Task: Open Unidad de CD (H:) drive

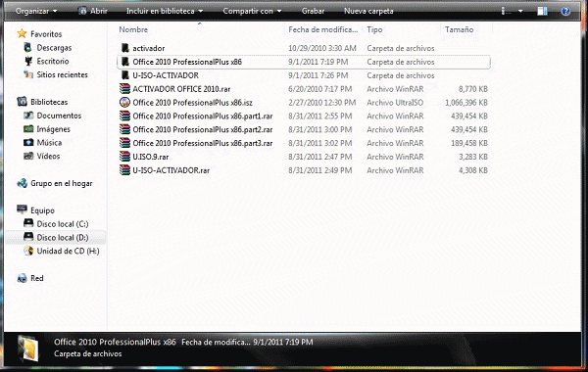Action: [x=62, y=251]
